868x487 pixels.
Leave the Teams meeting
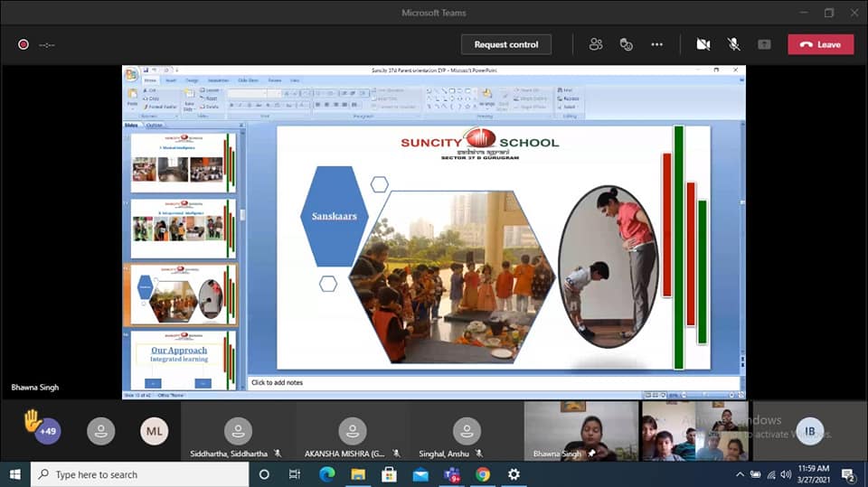click(x=820, y=45)
